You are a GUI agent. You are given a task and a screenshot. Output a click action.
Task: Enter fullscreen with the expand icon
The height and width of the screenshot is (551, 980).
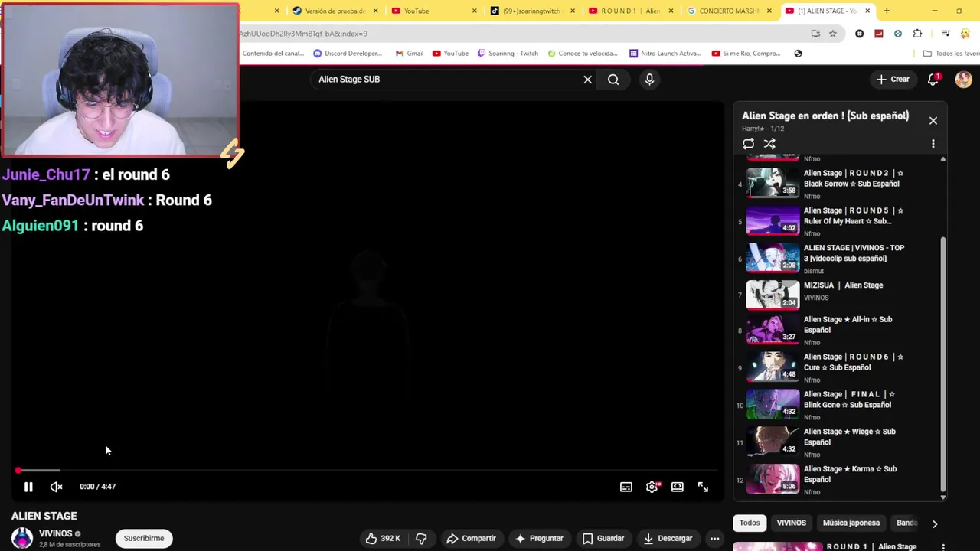click(703, 487)
